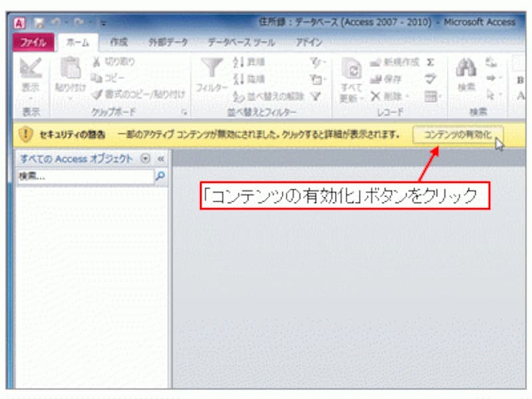Click the Bold B formatting icon
532x399 pixels.
pyautogui.click(x=520, y=80)
